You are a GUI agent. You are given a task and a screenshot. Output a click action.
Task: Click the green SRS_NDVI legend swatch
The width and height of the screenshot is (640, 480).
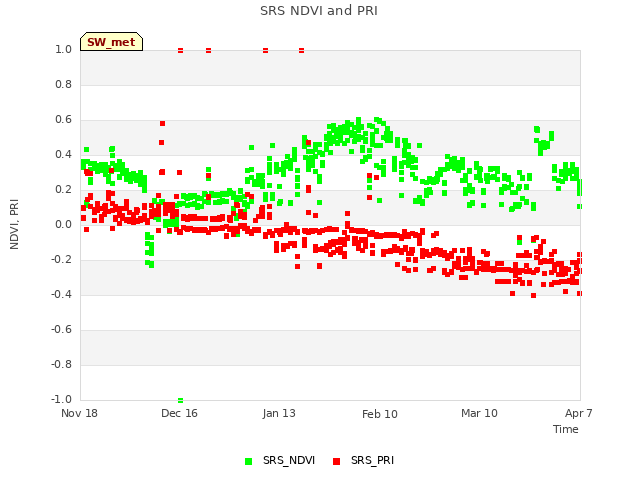pyautogui.click(x=248, y=461)
